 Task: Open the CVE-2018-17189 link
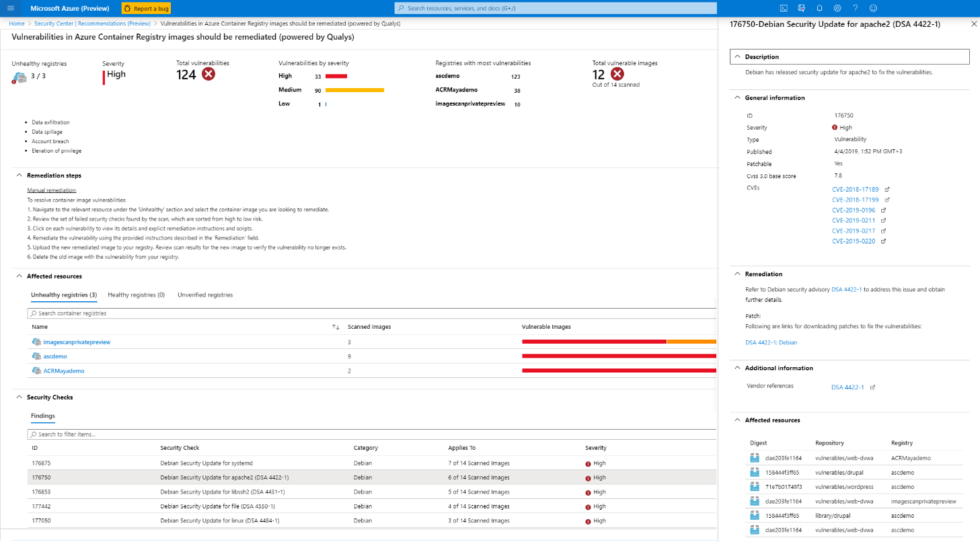click(856, 190)
